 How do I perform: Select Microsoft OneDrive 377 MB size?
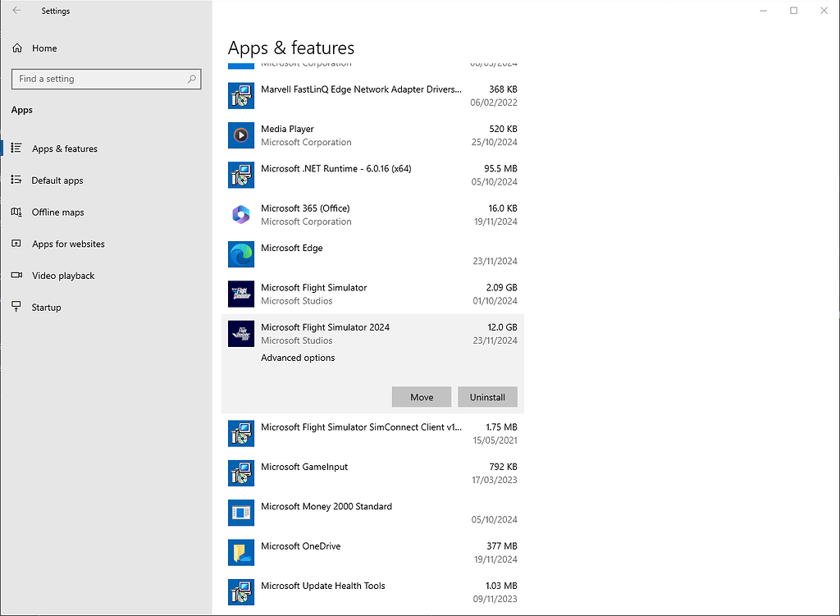click(501, 545)
